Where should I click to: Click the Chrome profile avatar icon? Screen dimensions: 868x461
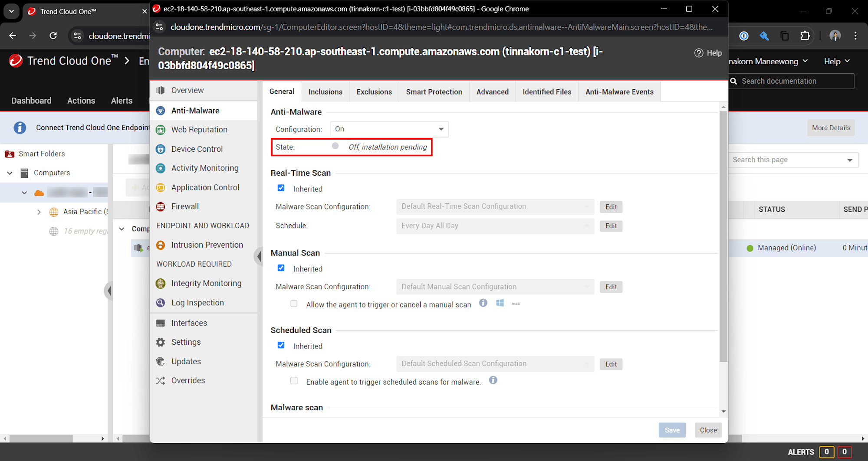coord(835,36)
